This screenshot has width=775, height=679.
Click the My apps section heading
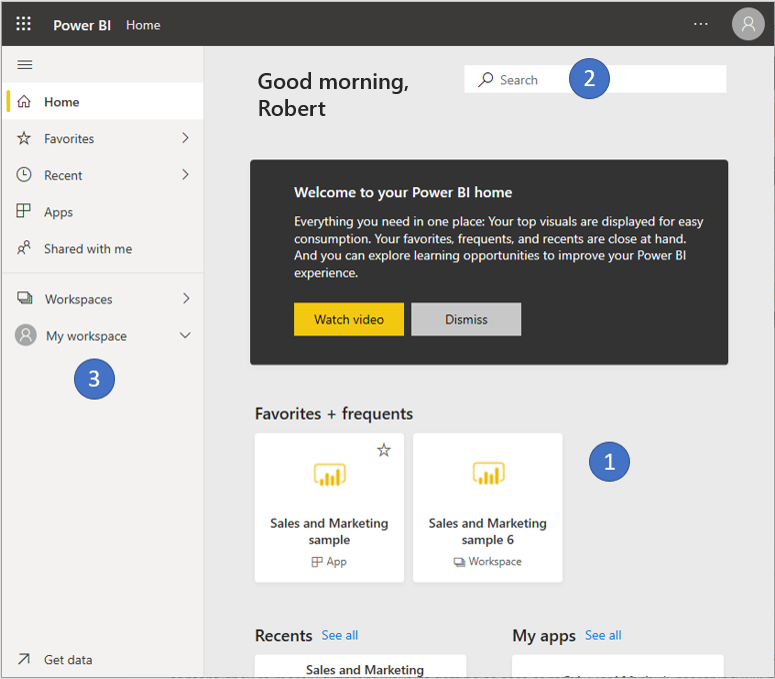pos(544,636)
